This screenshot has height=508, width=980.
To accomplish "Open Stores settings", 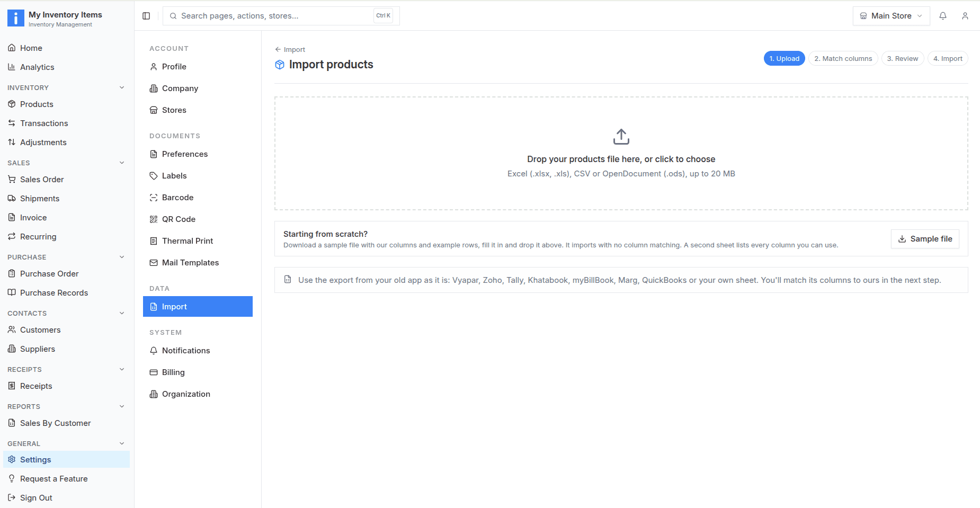I will [198, 110].
